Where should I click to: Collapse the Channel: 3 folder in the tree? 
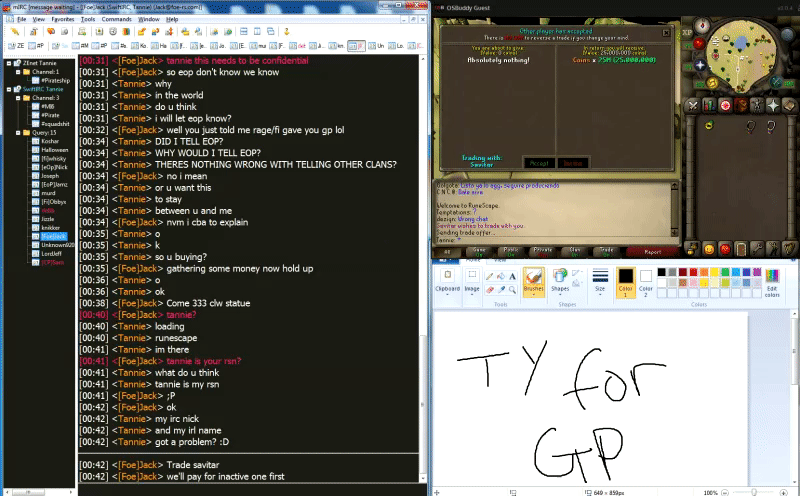[18, 98]
